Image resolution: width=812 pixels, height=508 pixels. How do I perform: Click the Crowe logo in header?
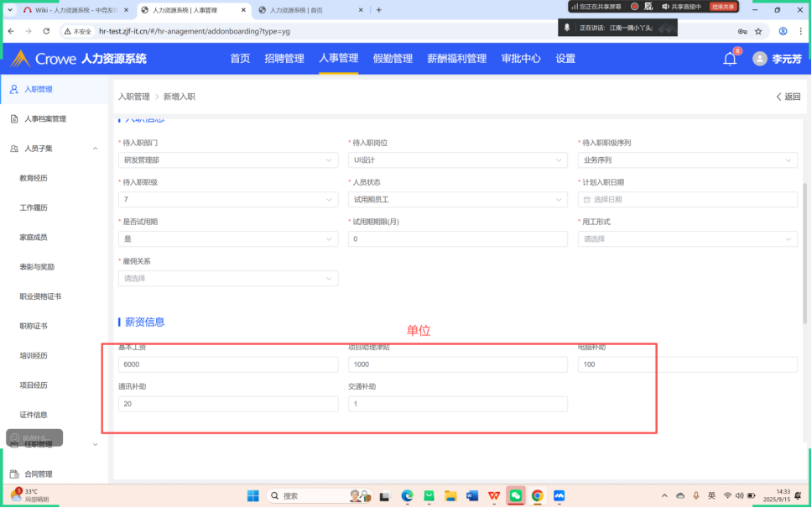(44, 59)
